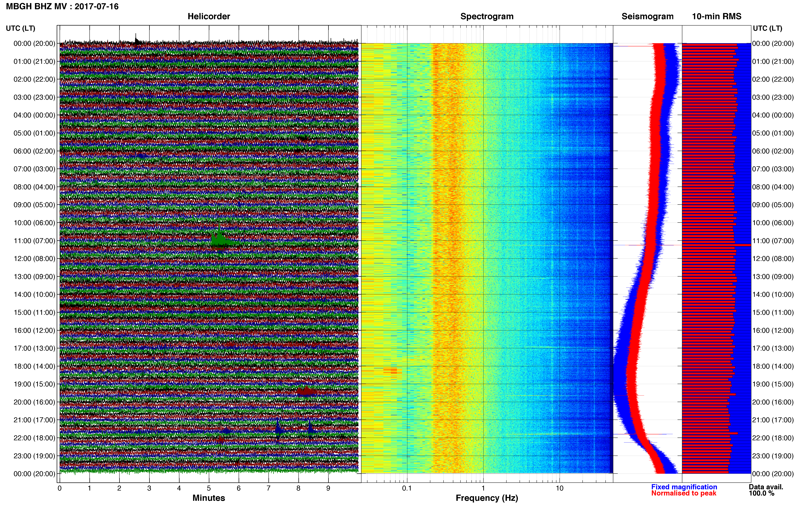Viewport: 812px width, 508px height.
Task: Select the Seismogram panel heading
Action: tap(647, 16)
